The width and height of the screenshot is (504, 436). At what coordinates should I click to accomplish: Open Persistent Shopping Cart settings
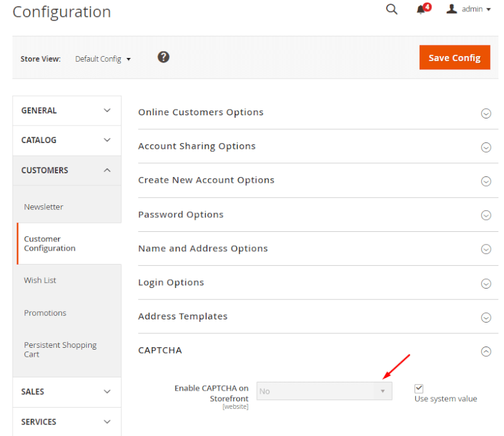pyautogui.click(x=60, y=349)
